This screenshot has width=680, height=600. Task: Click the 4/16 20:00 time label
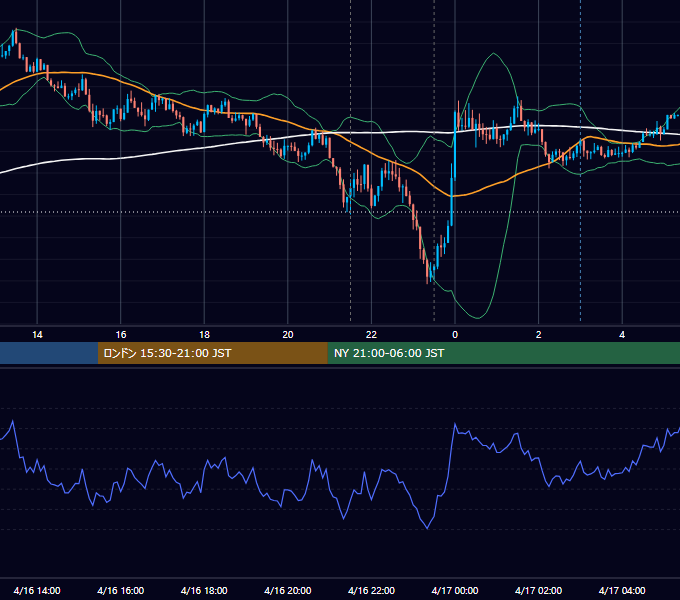(x=288, y=590)
